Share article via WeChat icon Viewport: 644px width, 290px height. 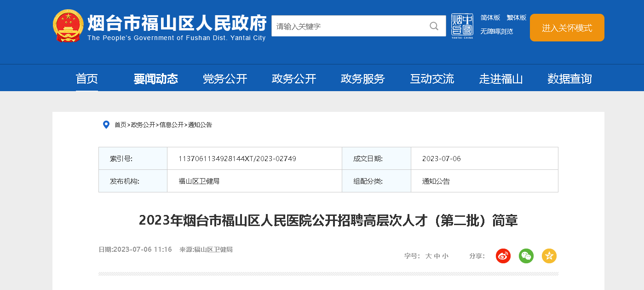click(526, 256)
